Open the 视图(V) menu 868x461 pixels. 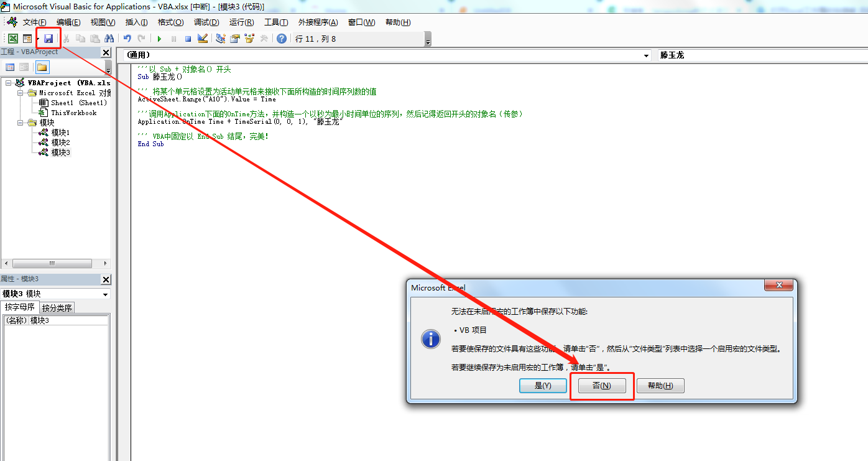coord(103,22)
